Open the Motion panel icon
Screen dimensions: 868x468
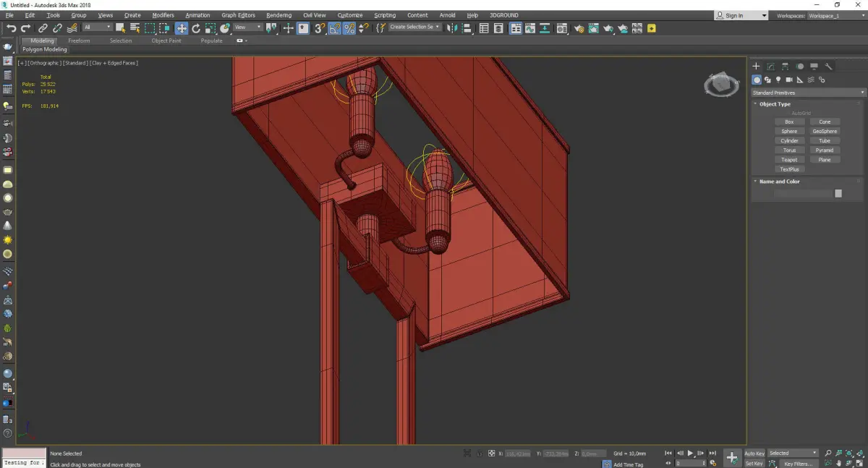[800, 67]
